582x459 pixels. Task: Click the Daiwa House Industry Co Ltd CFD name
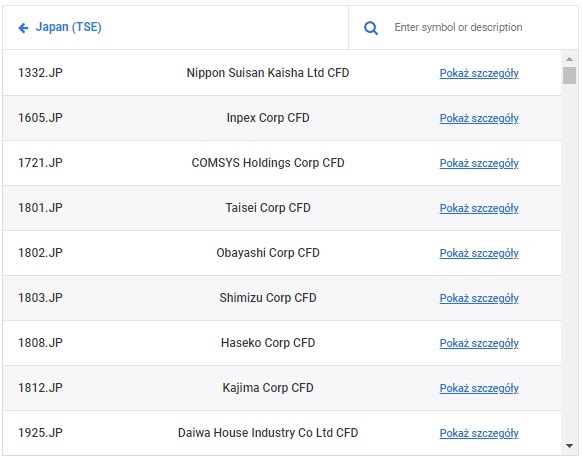tap(268, 433)
